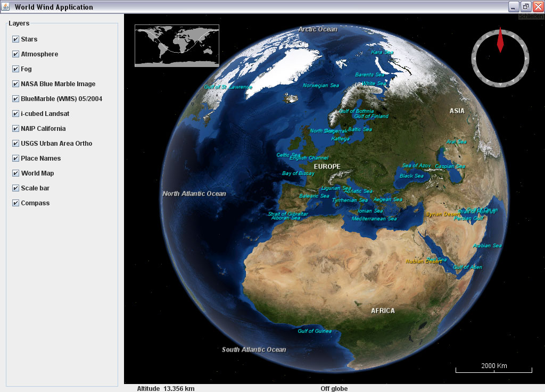
Task: Click the Gulf of Aden label
Action: (467, 268)
